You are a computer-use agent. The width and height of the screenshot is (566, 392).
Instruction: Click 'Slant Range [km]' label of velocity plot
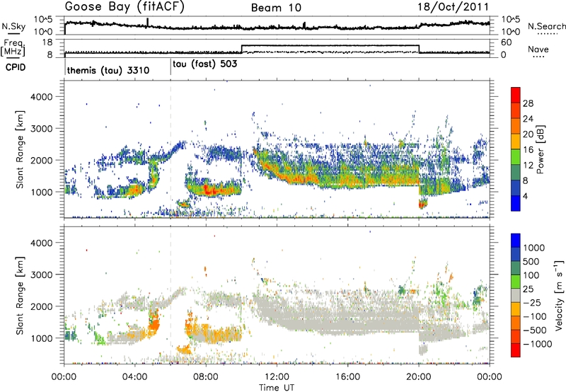pos(21,295)
